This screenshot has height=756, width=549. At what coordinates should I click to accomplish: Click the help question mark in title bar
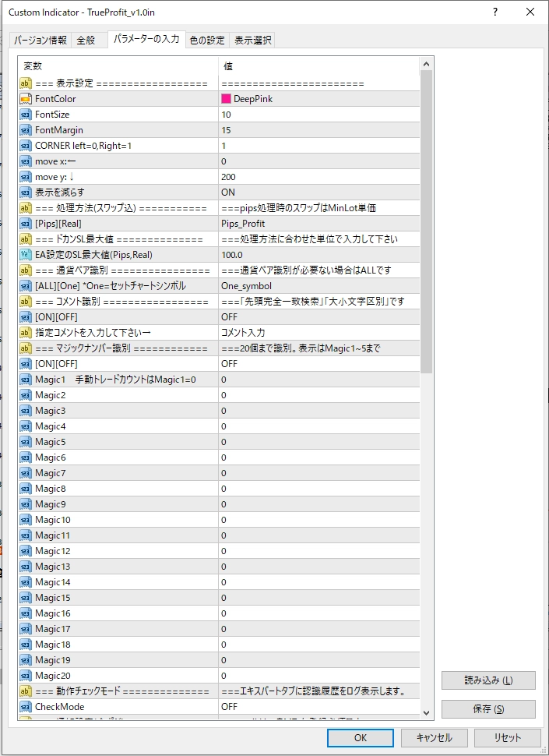coord(495,12)
